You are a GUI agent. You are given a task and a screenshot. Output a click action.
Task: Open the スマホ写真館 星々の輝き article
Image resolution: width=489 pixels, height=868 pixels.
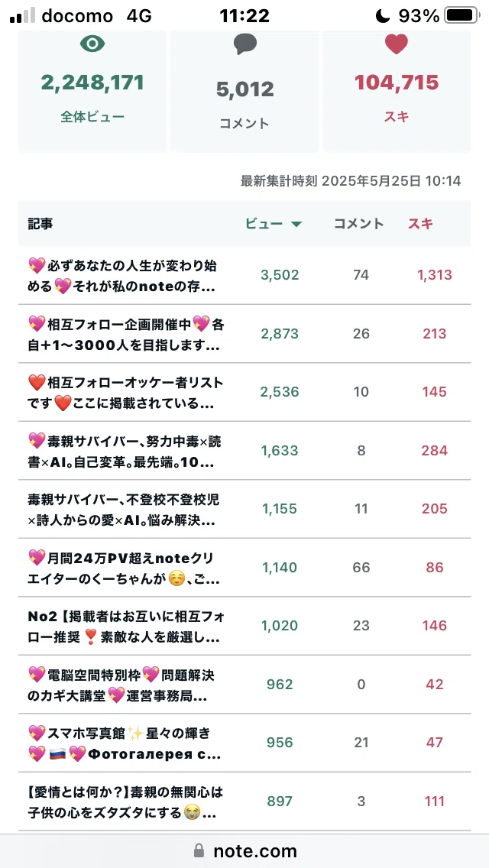(x=124, y=743)
